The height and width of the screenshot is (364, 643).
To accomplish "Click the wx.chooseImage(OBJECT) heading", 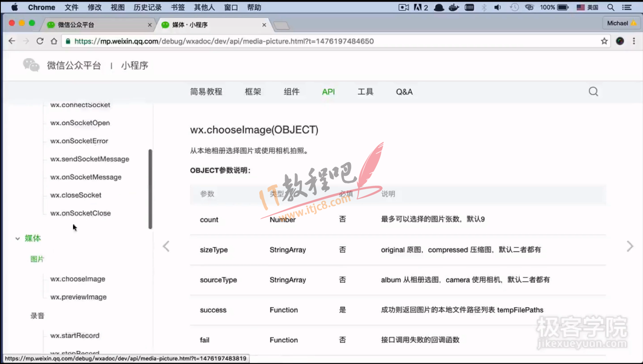I will (x=254, y=130).
